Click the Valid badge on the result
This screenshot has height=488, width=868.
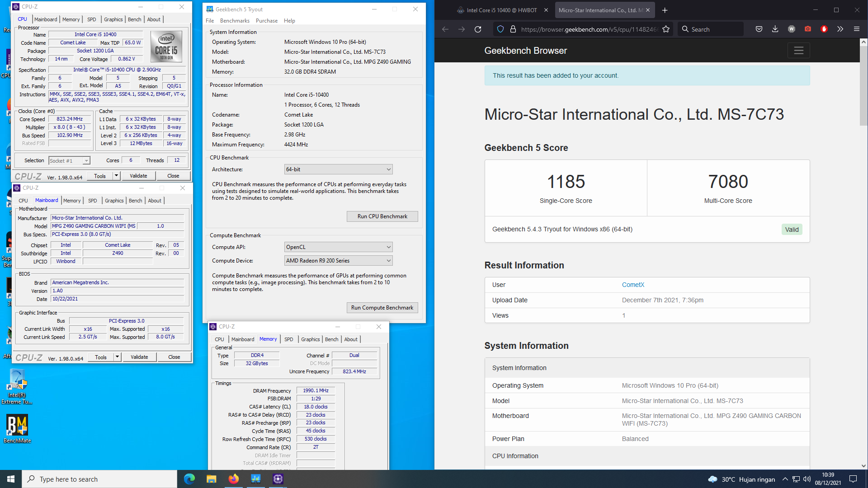coord(792,230)
